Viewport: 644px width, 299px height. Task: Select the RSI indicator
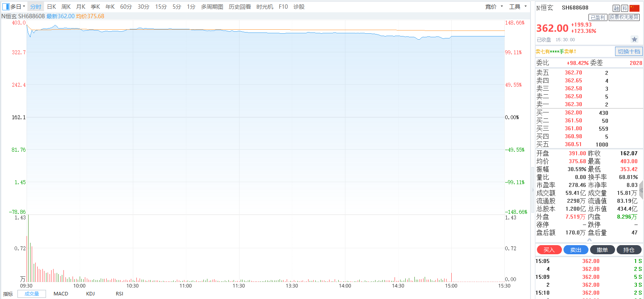119,294
